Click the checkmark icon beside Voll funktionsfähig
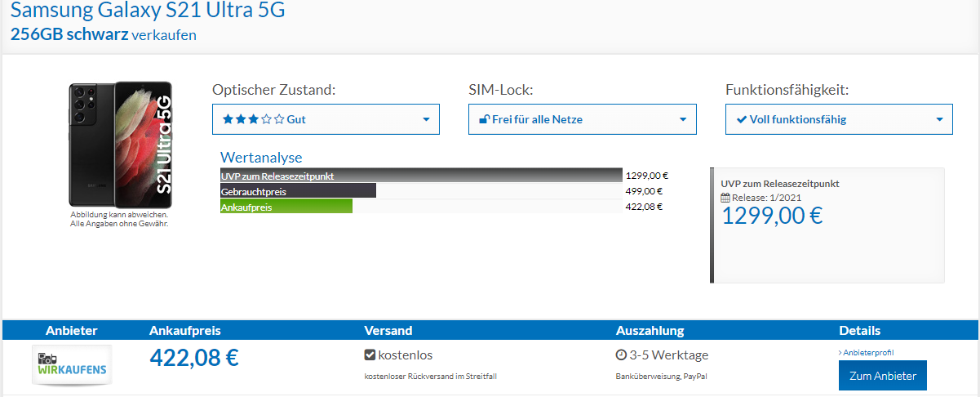This screenshot has width=980, height=397. coord(742,119)
